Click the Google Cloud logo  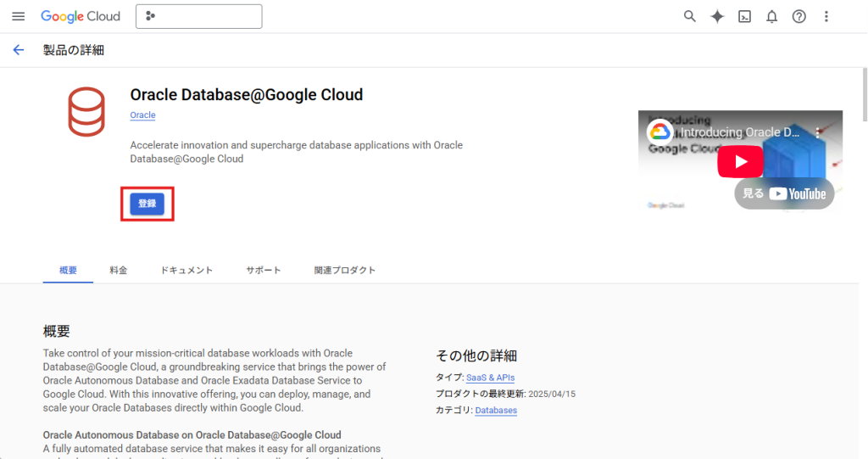[x=81, y=16]
